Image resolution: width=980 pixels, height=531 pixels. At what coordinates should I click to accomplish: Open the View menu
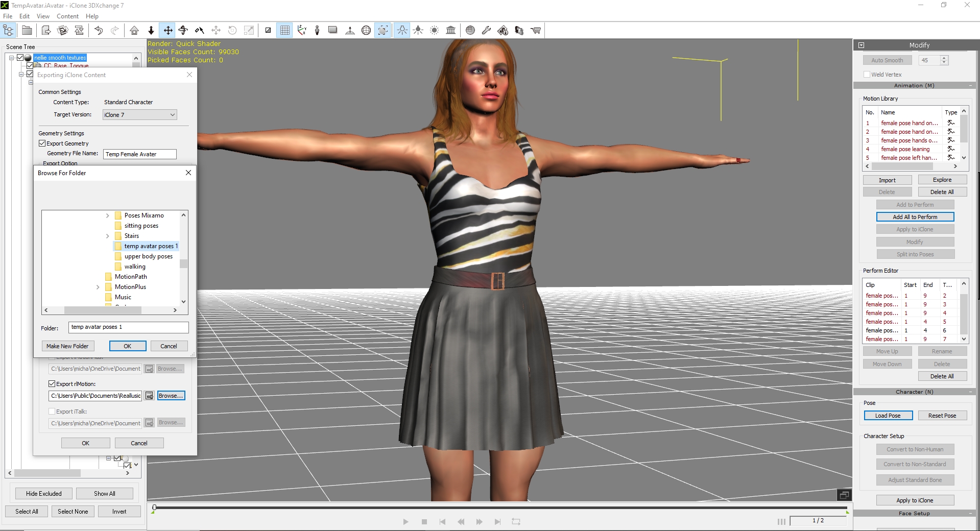pos(43,16)
